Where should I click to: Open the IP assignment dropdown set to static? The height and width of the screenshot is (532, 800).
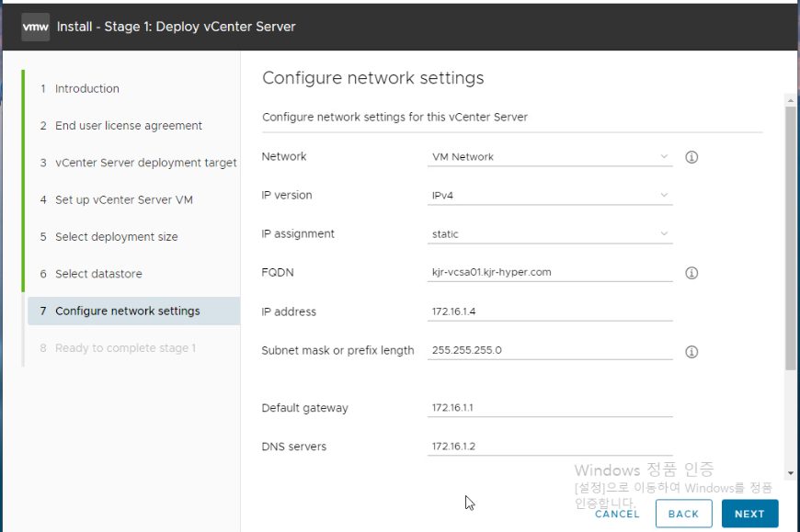pyautogui.click(x=550, y=234)
